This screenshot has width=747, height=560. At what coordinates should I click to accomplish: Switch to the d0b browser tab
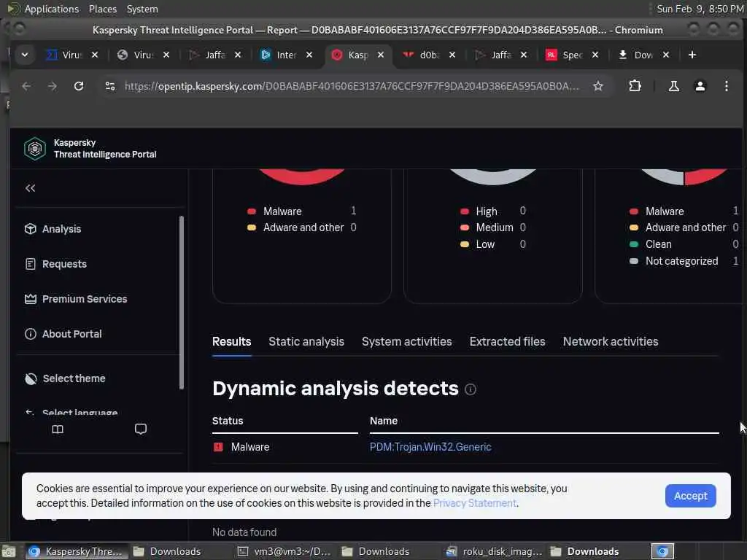429,55
